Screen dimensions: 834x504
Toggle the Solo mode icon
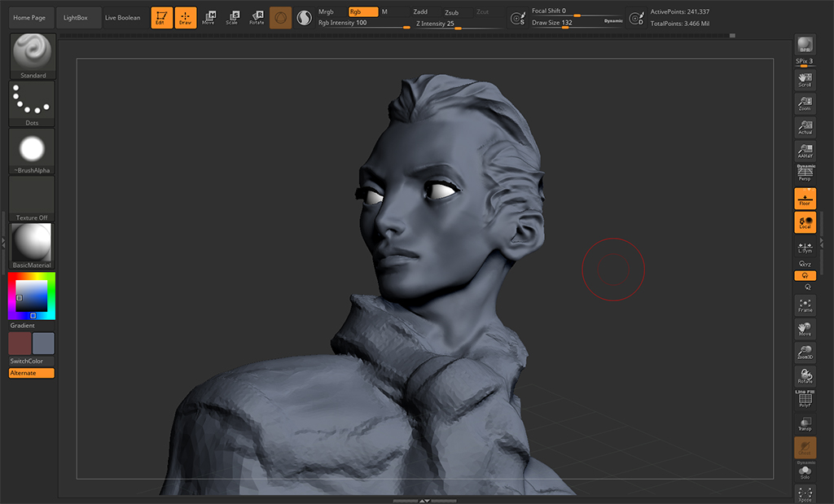[x=805, y=471]
